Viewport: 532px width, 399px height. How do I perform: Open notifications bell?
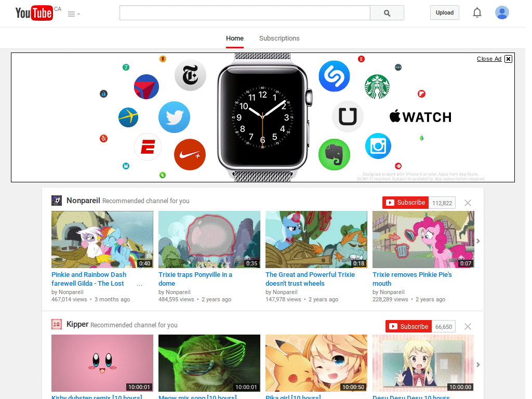(x=477, y=12)
